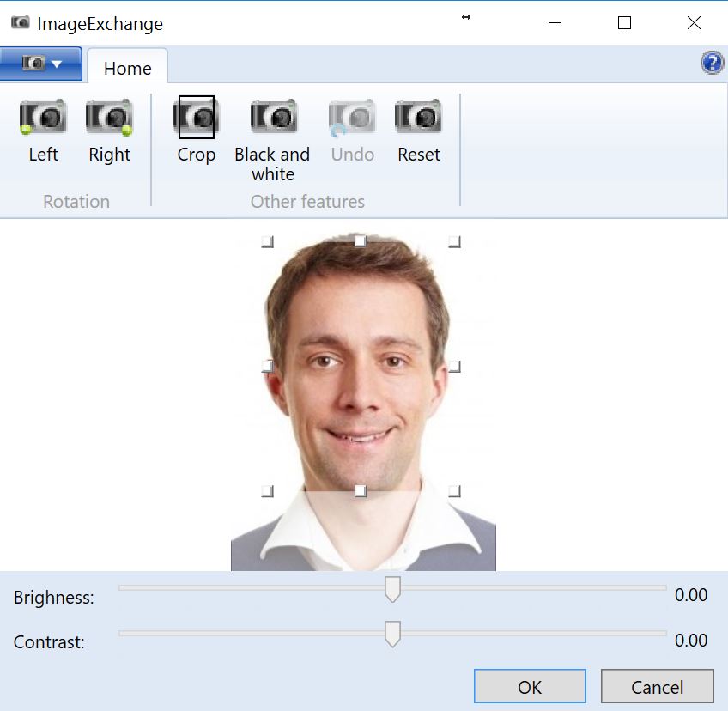The height and width of the screenshot is (711, 728).
Task: Rotate the image using the Right icon
Action: [x=109, y=118]
